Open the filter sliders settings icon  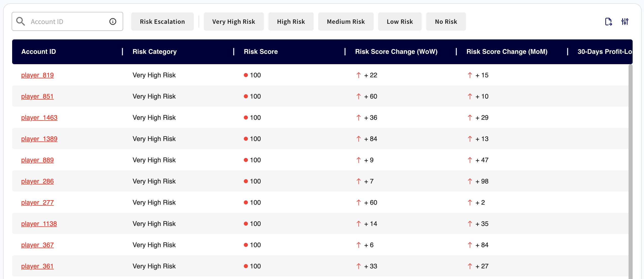point(625,21)
